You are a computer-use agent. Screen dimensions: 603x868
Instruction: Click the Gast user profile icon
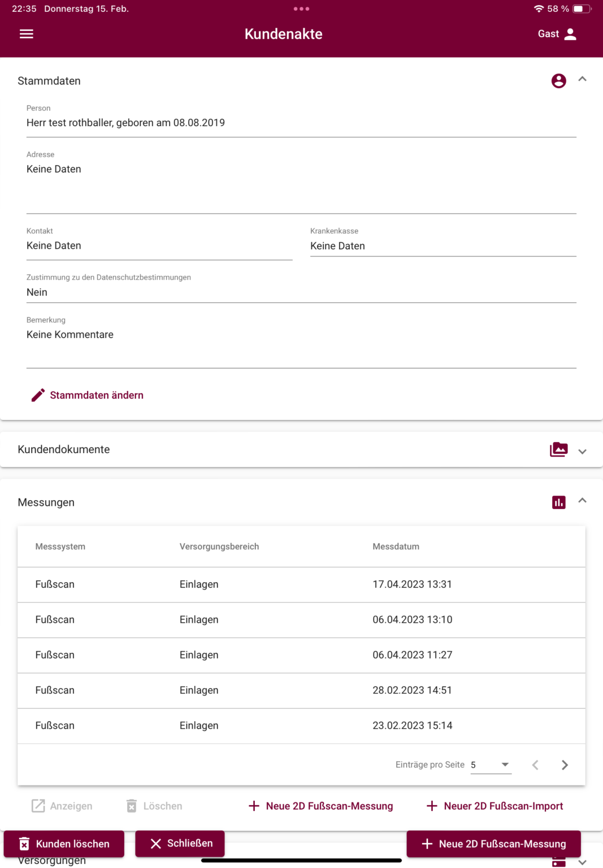click(x=571, y=34)
